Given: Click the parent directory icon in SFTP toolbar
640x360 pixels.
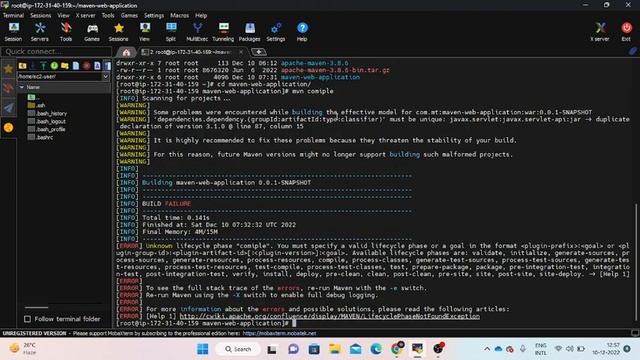Looking at the screenshot, I should (22, 65).
